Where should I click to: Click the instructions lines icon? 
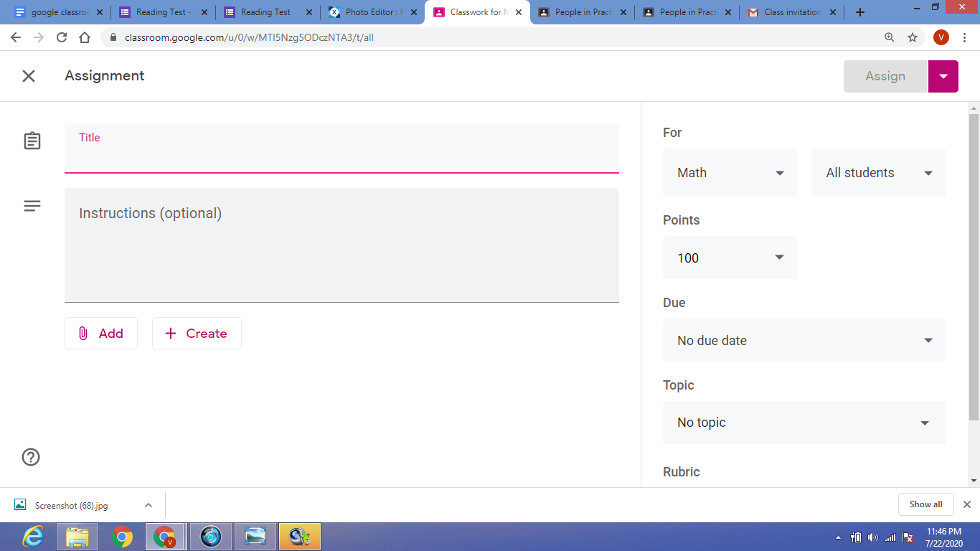tap(32, 206)
